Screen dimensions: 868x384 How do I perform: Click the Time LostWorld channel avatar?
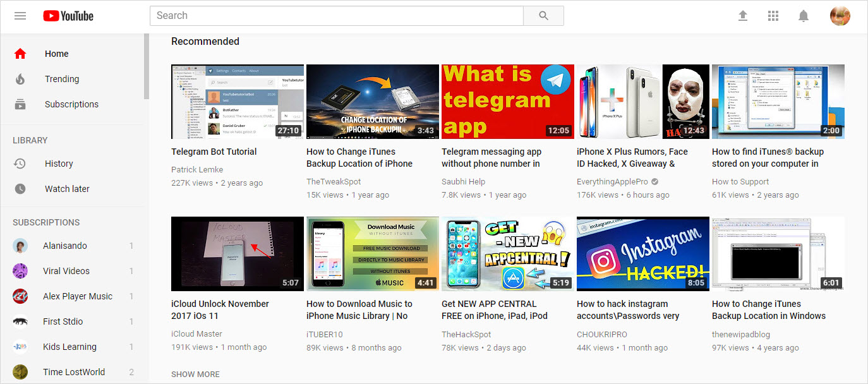[20, 372]
